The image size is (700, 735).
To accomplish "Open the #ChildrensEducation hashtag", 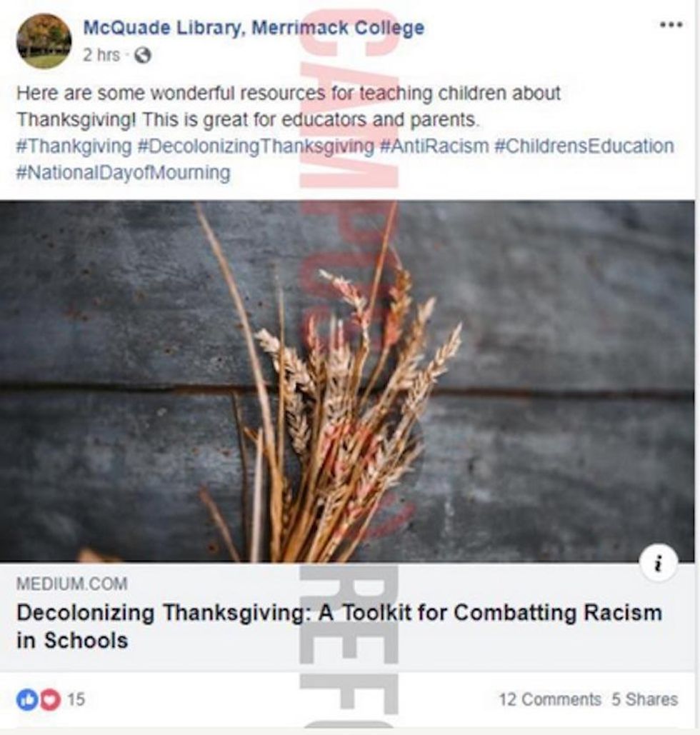I will click(x=584, y=146).
